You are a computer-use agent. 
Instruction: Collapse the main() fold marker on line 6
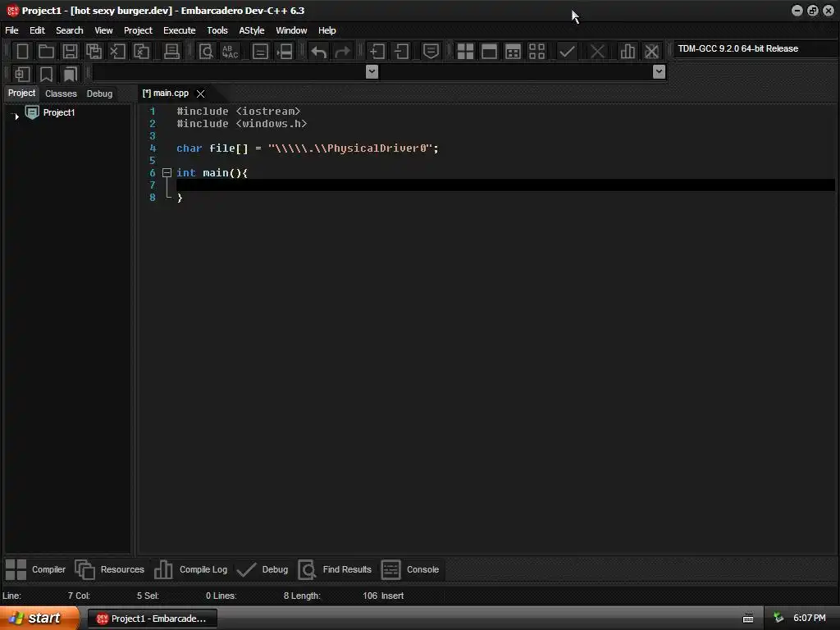pos(167,172)
